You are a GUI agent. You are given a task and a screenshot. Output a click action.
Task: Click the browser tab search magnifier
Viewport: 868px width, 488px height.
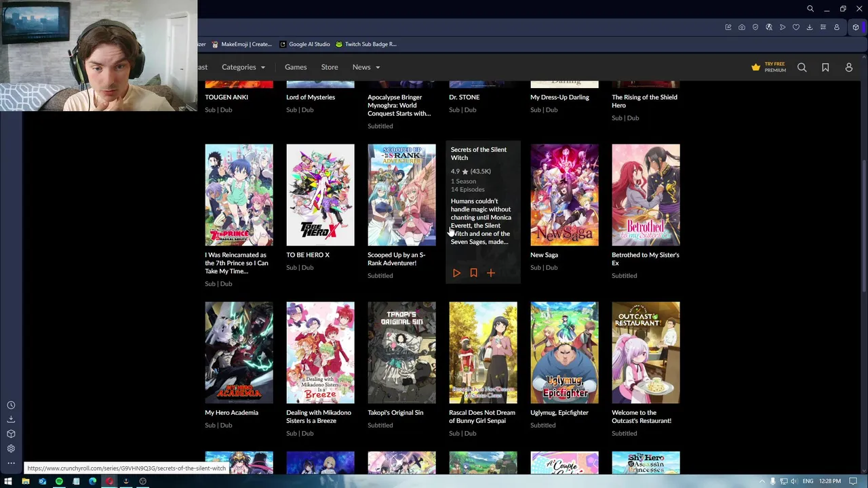pos(810,9)
